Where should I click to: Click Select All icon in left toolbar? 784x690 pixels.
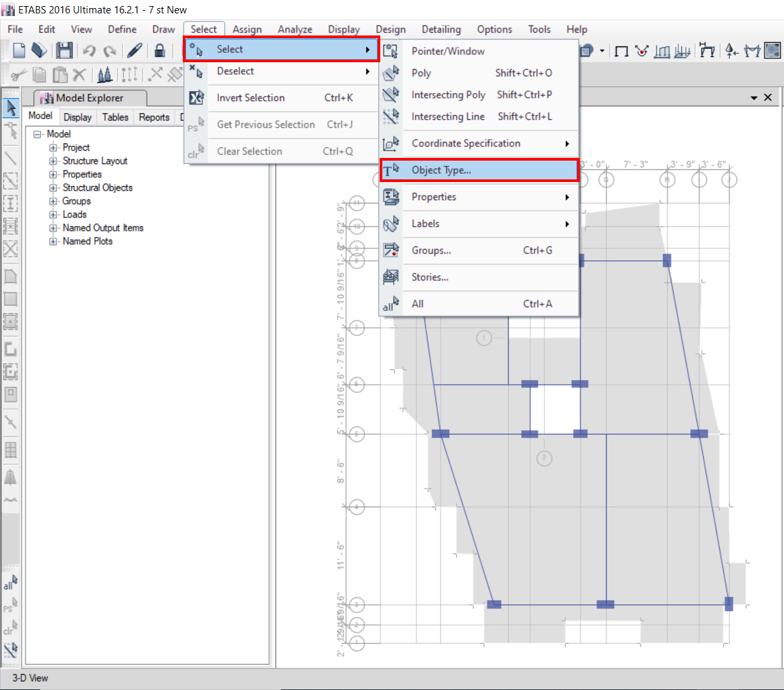click(x=11, y=582)
